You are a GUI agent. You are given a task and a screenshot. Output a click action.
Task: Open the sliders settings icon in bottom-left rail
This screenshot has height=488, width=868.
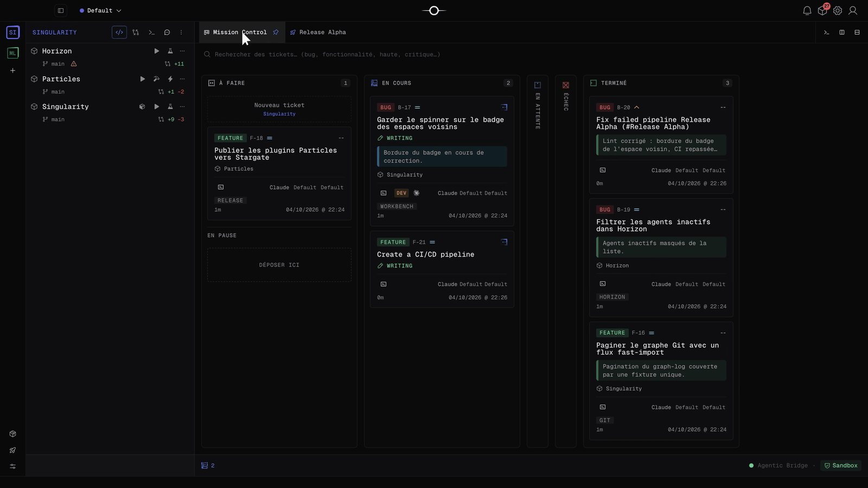(x=13, y=466)
